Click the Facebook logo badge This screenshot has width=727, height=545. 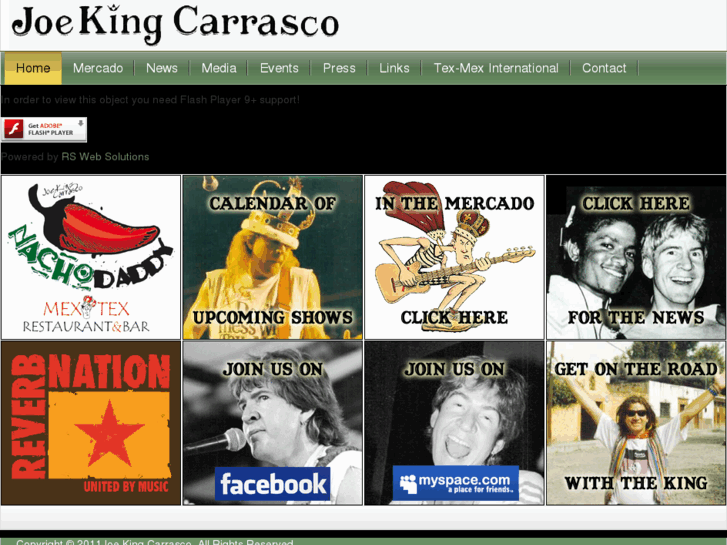pyautogui.click(x=273, y=484)
